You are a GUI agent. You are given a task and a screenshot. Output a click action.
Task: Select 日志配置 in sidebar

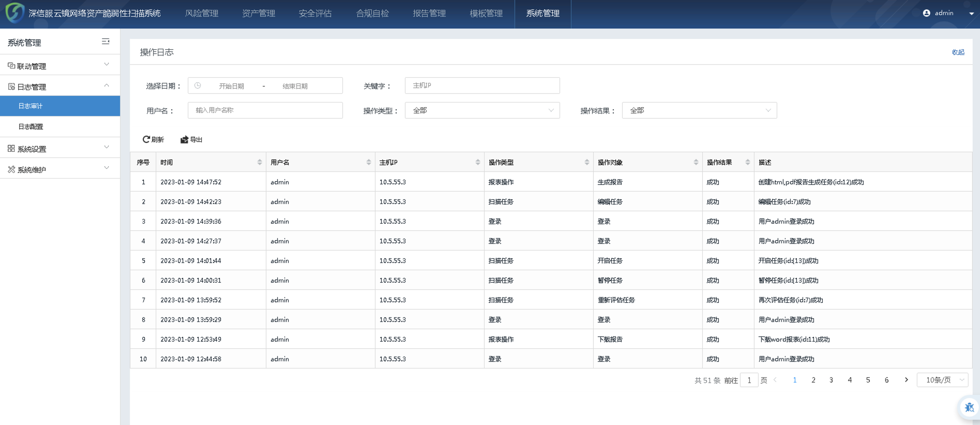pyautogui.click(x=60, y=126)
